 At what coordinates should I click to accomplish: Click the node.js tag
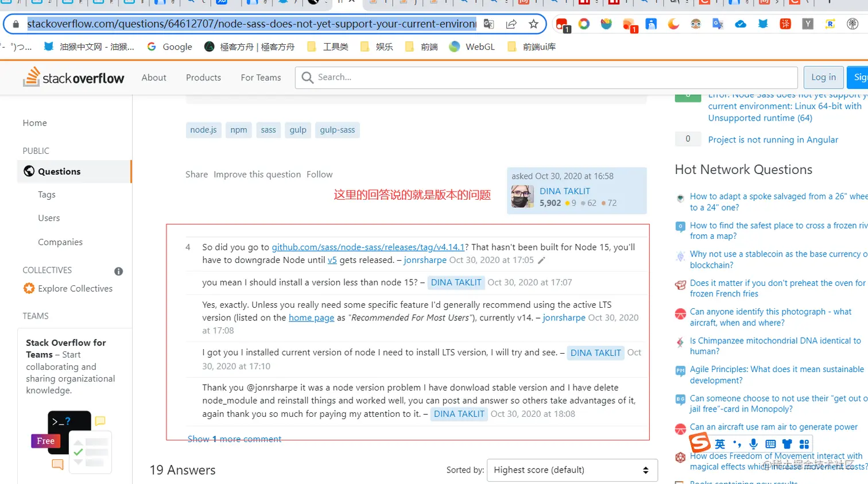[x=203, y=130]
